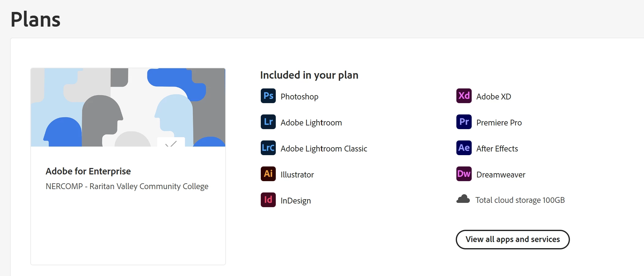Click the Adobe Lightroom Lr icon
The image size is (644, 276).
268,122
